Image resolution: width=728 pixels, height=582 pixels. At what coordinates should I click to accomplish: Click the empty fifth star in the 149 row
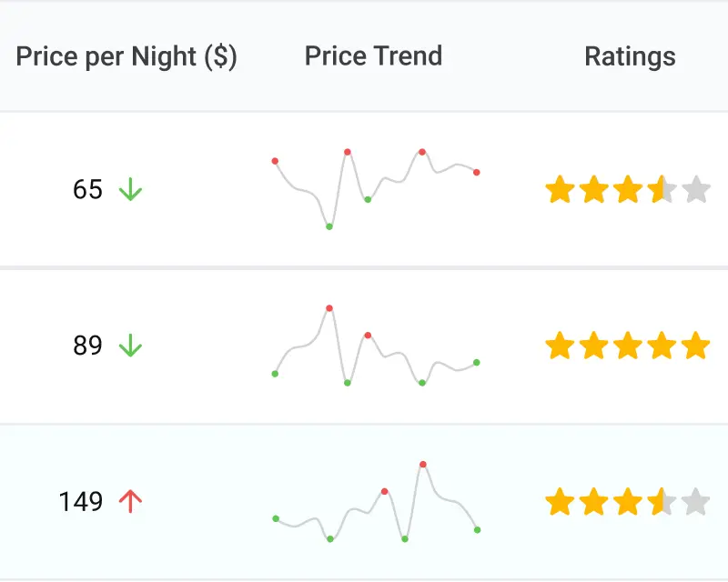696,501
